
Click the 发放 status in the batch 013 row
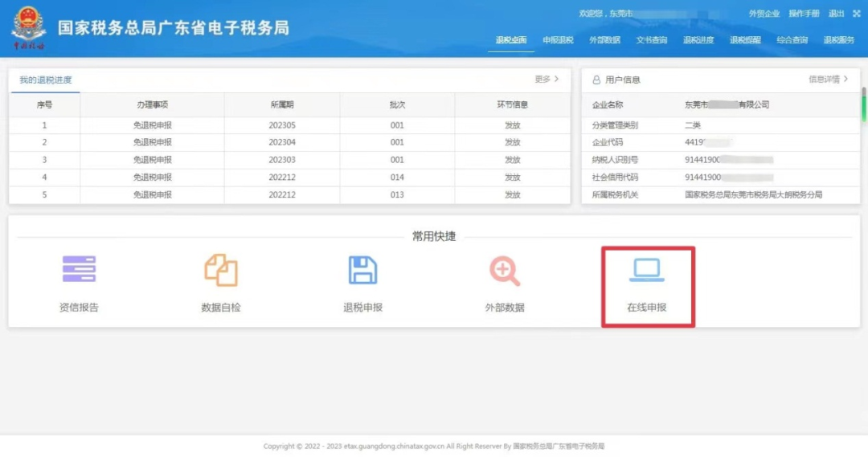[512, 194]
